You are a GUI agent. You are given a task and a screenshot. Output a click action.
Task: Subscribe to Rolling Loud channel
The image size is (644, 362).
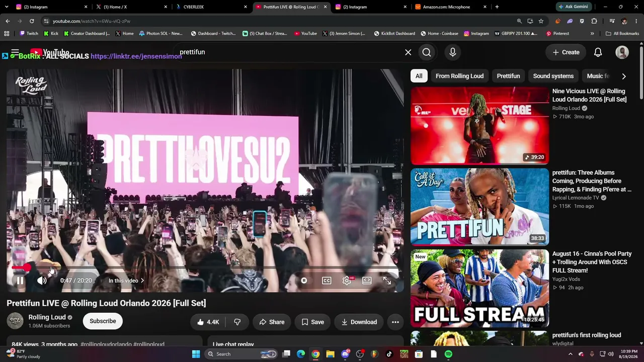coord(103,321)
